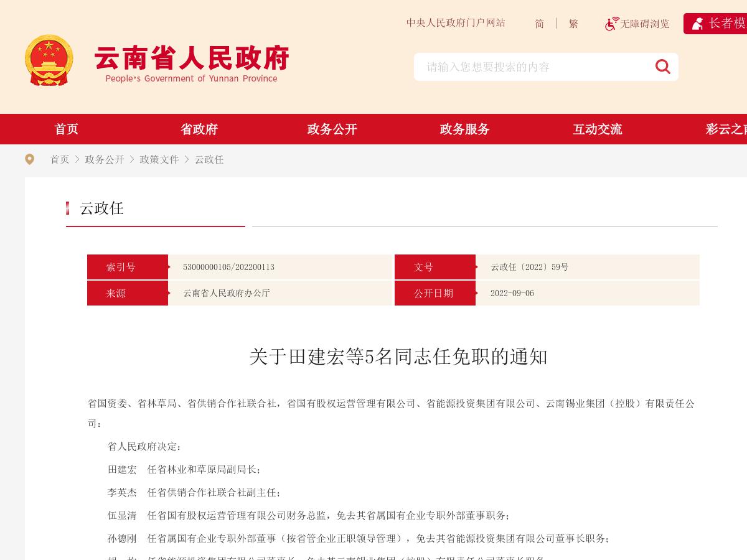
Task: Switch to Simplified Chinese with 简
Action: (x=539, y=24)
